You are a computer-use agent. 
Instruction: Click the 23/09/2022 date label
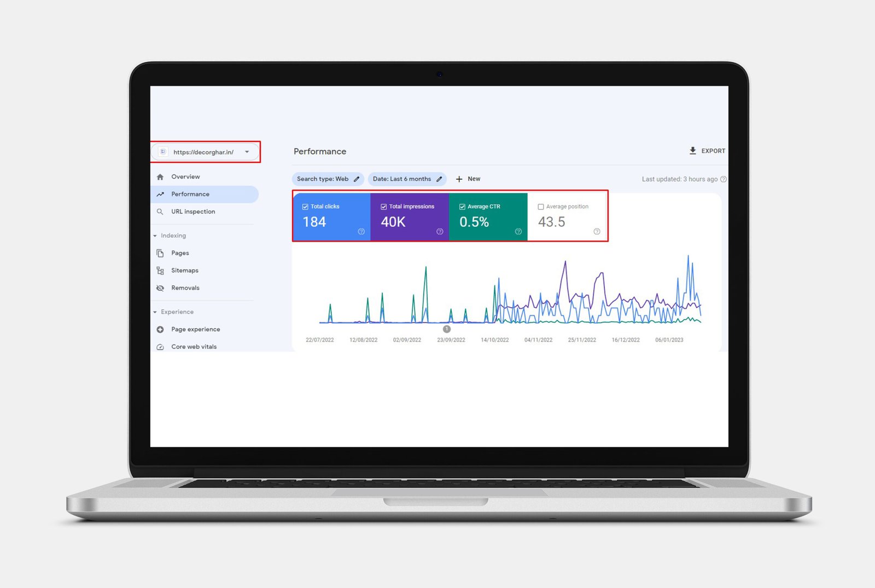click(x=451, y=340)
